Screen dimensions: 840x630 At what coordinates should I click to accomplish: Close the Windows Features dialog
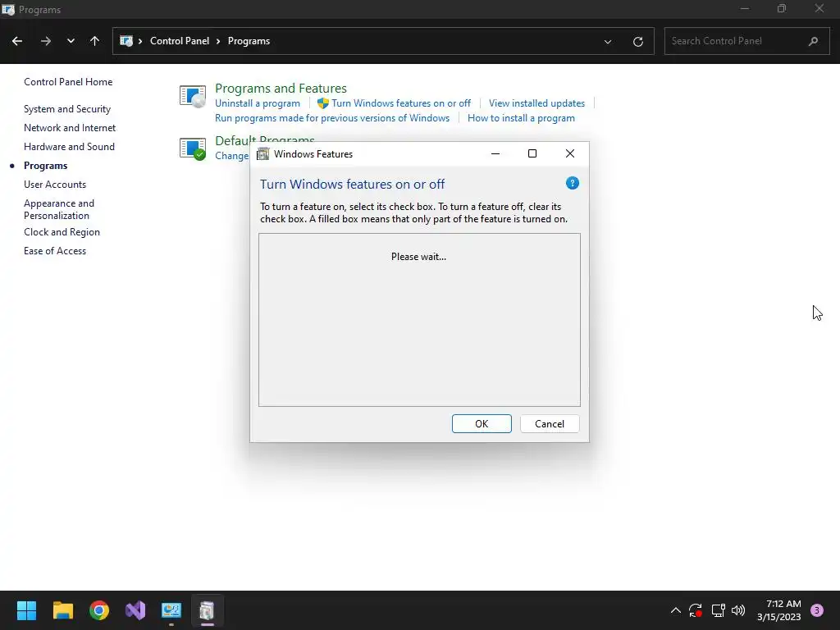pos(570,153)
